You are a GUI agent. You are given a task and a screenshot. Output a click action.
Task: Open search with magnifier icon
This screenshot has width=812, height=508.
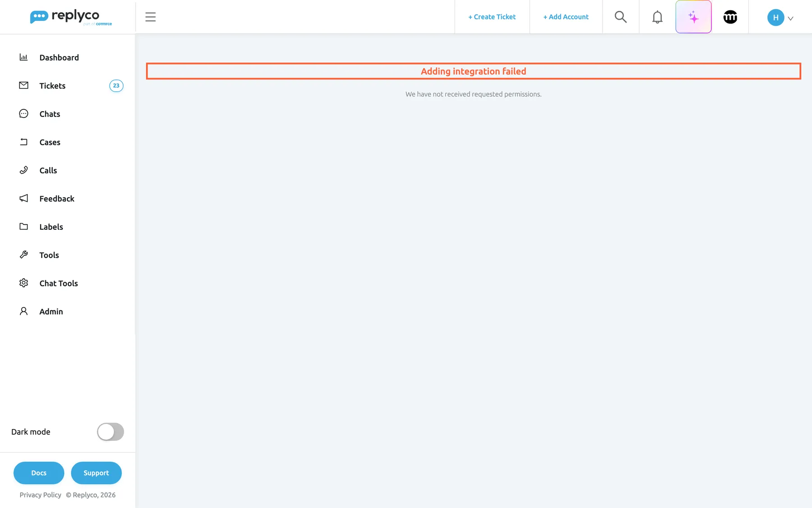pyautogui.click(x=621, y=17)
